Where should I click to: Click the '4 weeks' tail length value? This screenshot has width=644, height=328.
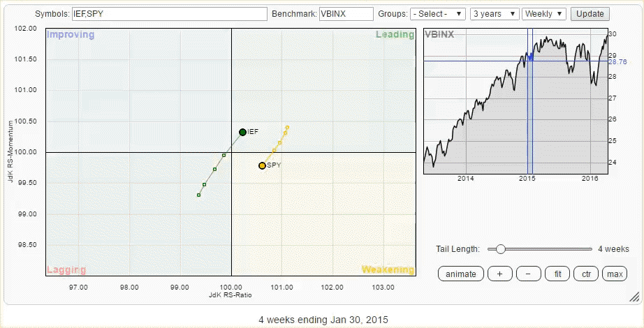613,248
